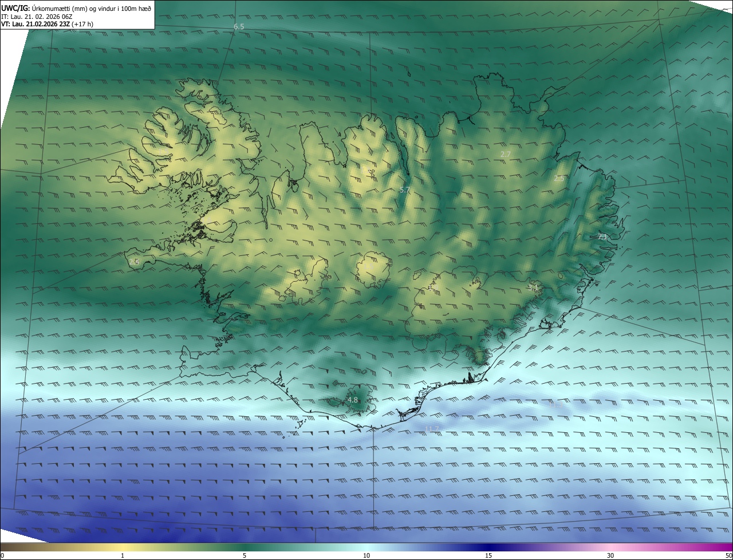Image resolution: width=733 pixels, height=560 pixels.
Task: Select the initialization time line "IT: Lau. 21. 02. 2026 06Z"
Action: click(37, 16)
